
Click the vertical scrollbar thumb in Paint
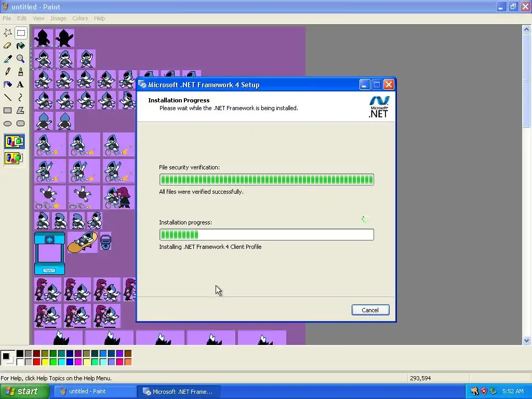tap(526, 81)
